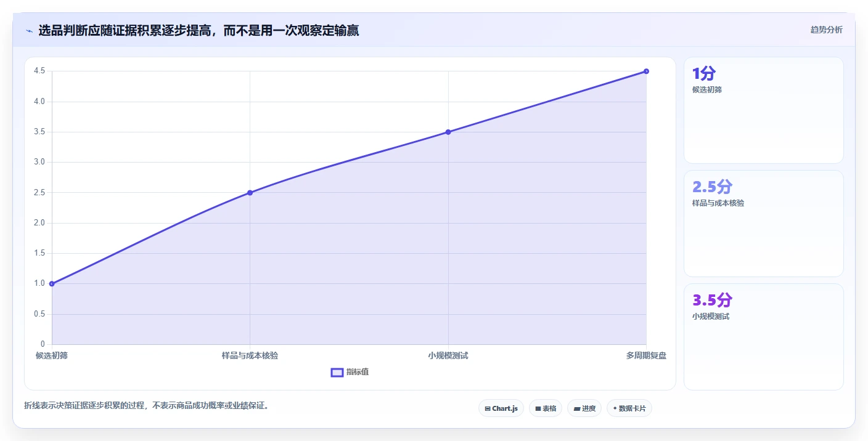Click the y-axis value 2.5
The height and width of the screenshot is (441, 868).
coord(39,193)
